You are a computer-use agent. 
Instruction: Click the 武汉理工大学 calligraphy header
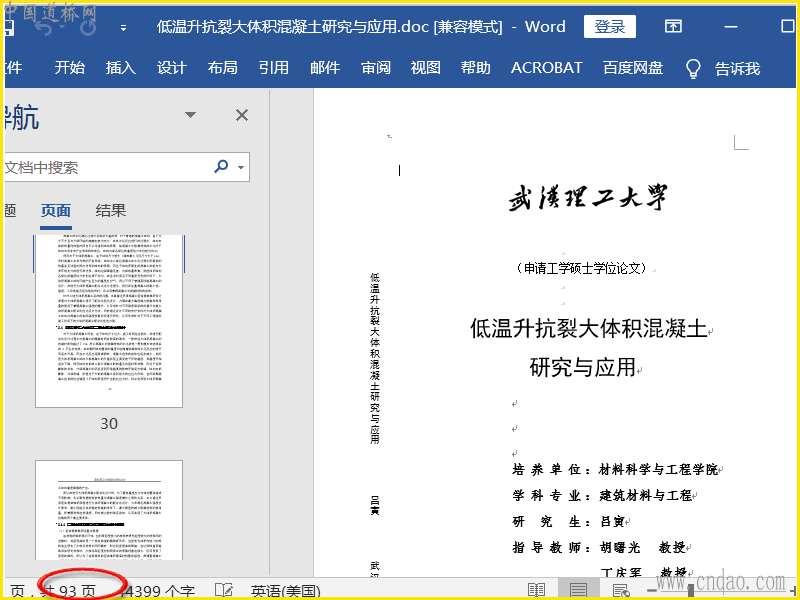click(587, 197)
